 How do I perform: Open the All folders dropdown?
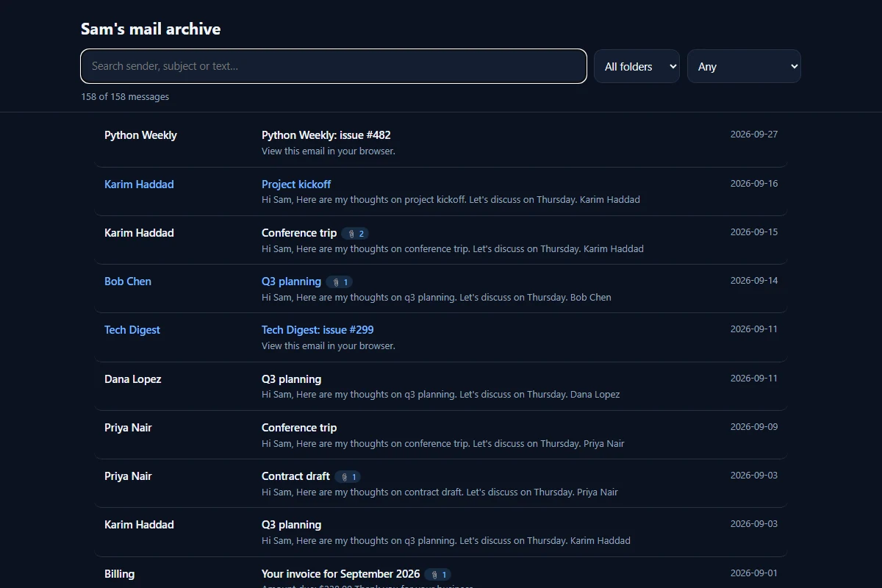pyautogui.click(x=637, y=66)
